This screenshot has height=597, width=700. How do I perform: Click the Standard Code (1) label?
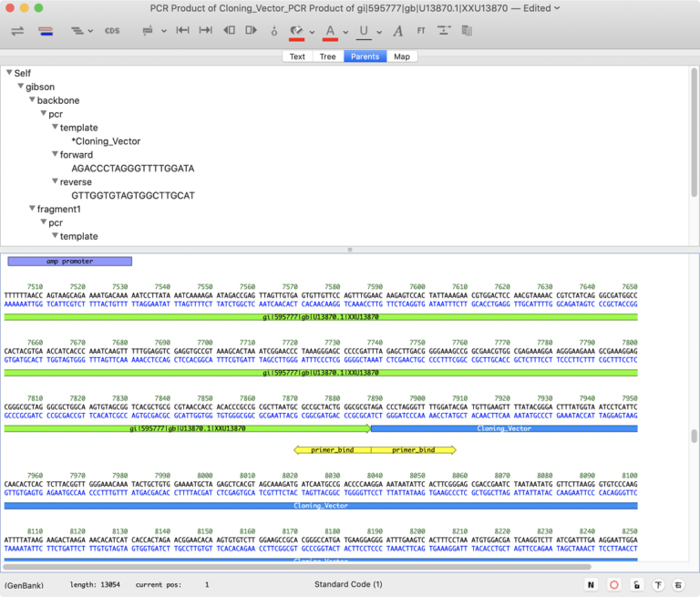pos(348,584)
